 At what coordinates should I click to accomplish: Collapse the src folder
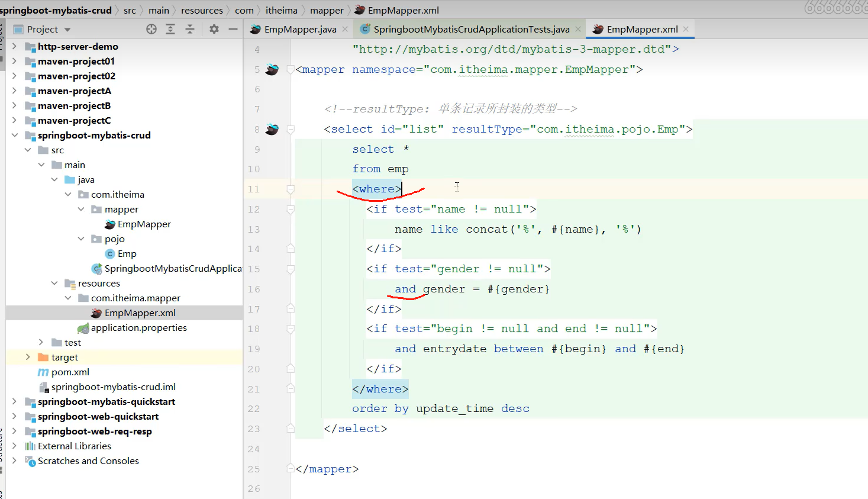point(28,150)
